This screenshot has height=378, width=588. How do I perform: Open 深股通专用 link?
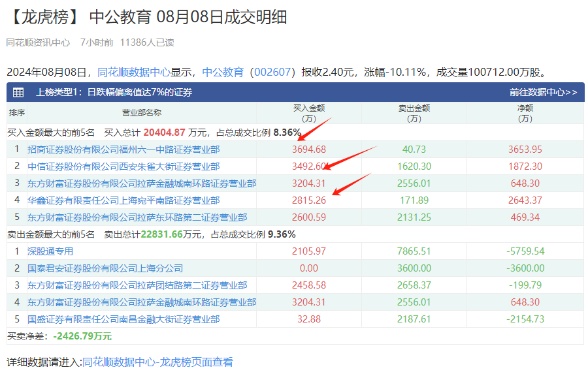[50, 251]
